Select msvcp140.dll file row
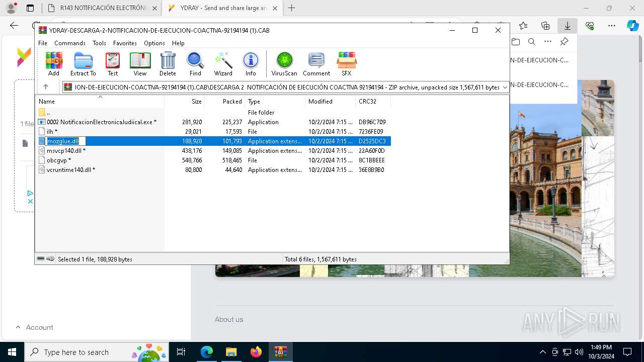644x362 pixels. [213, 151]
